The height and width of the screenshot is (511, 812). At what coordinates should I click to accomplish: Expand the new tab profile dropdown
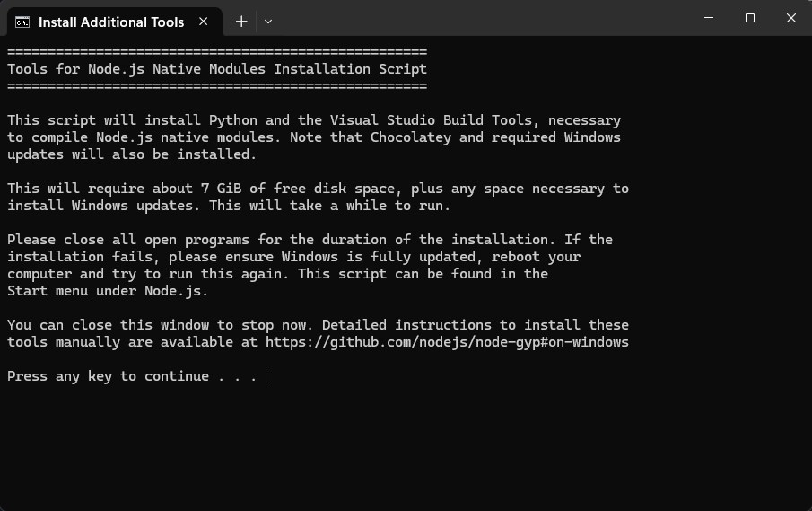(268, 22)
